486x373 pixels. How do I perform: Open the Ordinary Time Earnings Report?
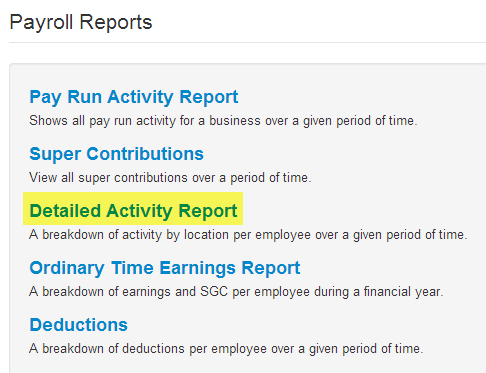coord(165,268)
